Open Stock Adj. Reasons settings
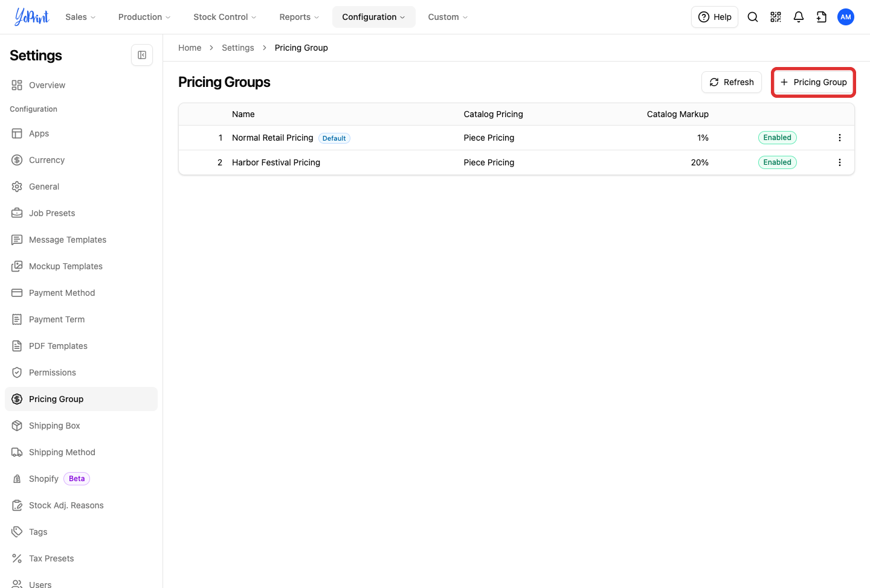The height and width of the screenshot is (588, 870). point(81,505)
